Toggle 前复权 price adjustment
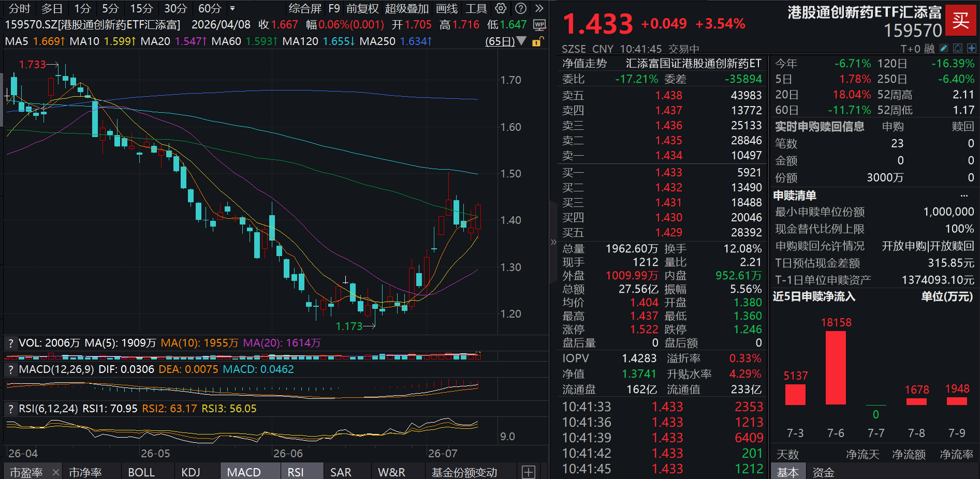The image size is (980, 479). tap(362, 8)
